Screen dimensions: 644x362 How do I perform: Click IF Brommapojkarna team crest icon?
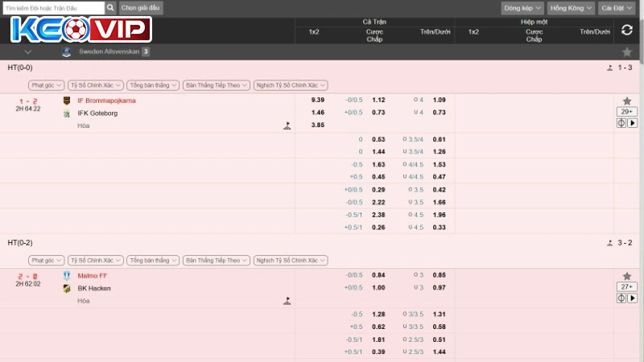(x=67, y=101)
